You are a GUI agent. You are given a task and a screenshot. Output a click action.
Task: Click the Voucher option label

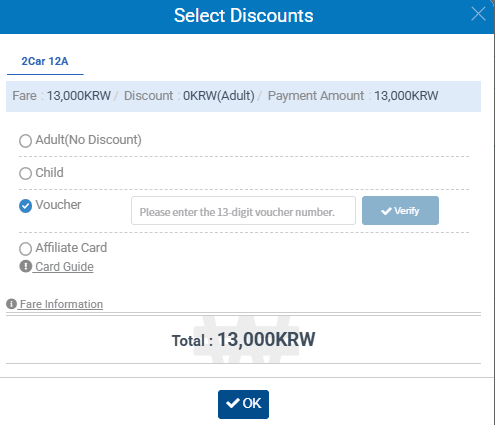(x=58, y=205)
